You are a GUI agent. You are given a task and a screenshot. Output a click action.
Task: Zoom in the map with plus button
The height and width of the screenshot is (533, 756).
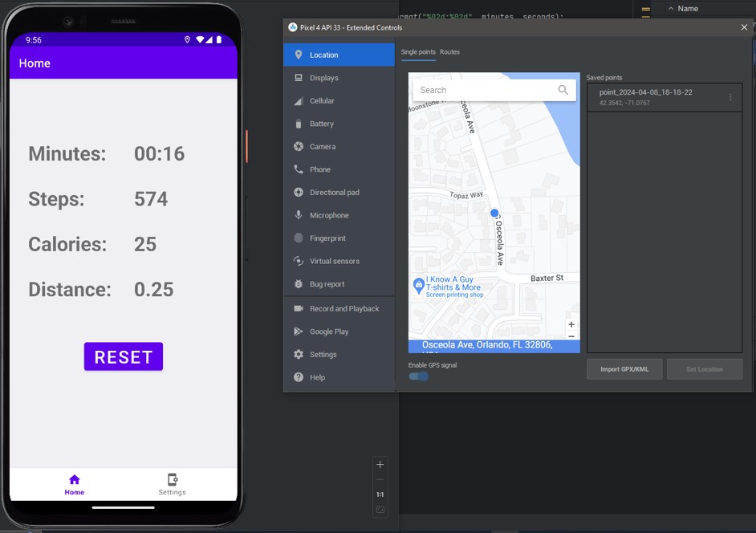(571, 325)
